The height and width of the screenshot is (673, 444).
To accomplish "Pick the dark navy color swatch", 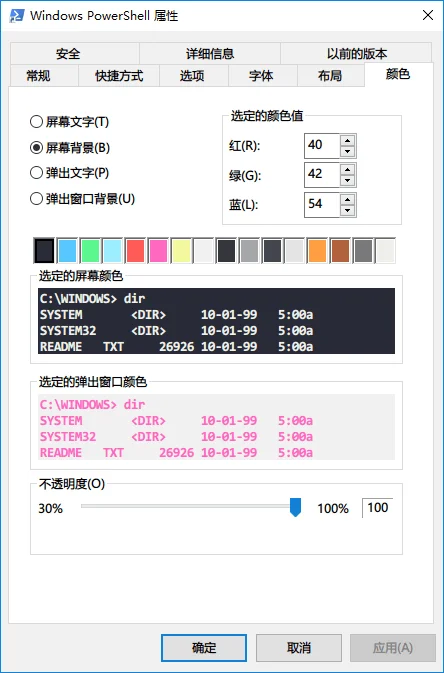I will pyautogui.click(x=44, y=251).
